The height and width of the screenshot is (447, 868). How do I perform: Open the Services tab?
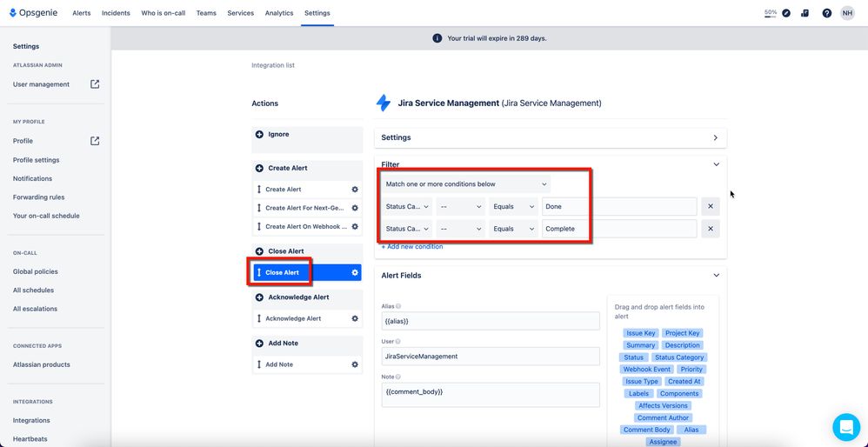pos(240,13)
